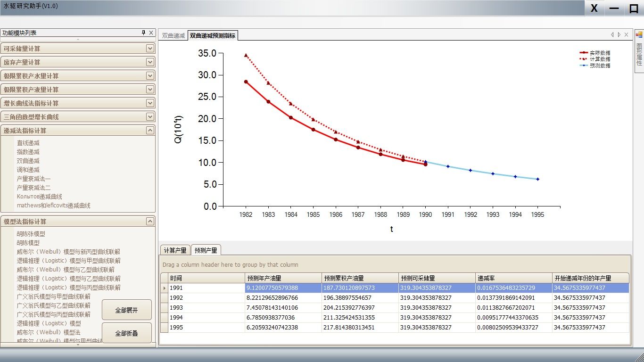Pin the 功能模块列表 panel
The image size is (644, 362).
click(144, 33)
